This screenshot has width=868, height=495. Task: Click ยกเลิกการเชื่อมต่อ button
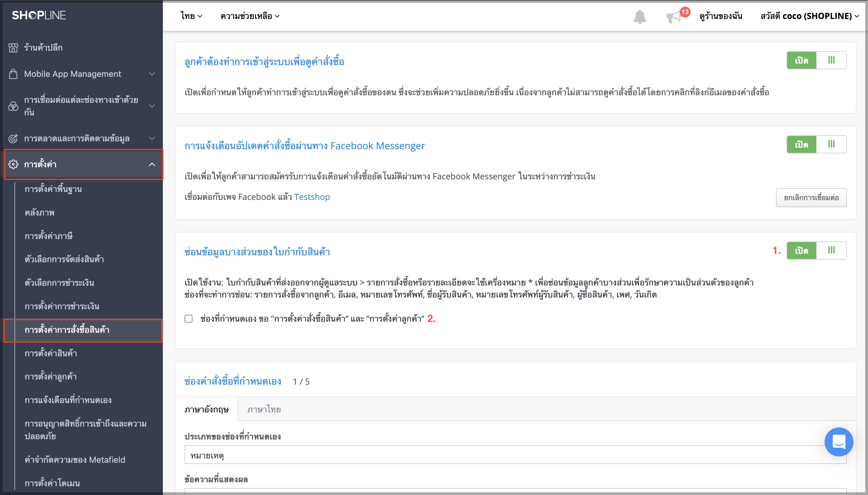pyautogui.click(x=811, y=197)
